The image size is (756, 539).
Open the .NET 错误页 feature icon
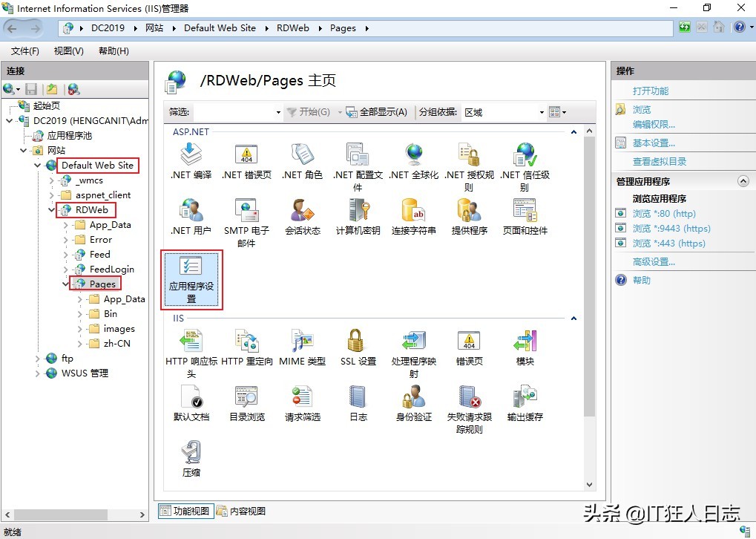pos(246,161)
